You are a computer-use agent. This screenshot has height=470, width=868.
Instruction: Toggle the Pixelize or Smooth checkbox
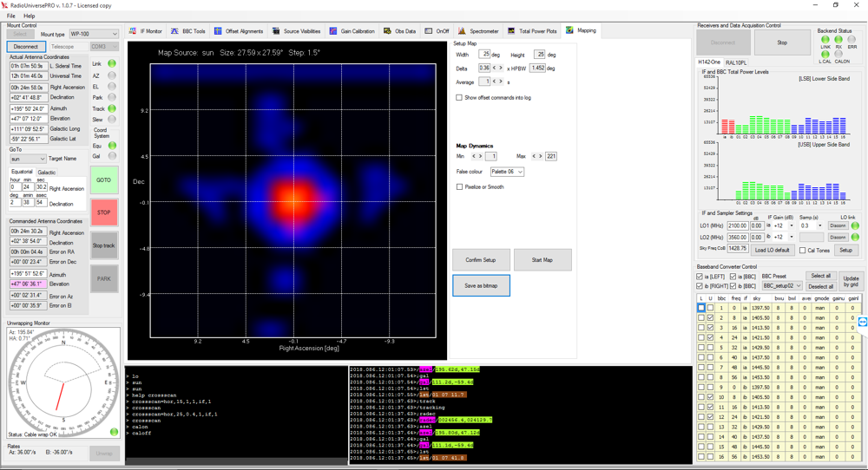pos(459,187)
